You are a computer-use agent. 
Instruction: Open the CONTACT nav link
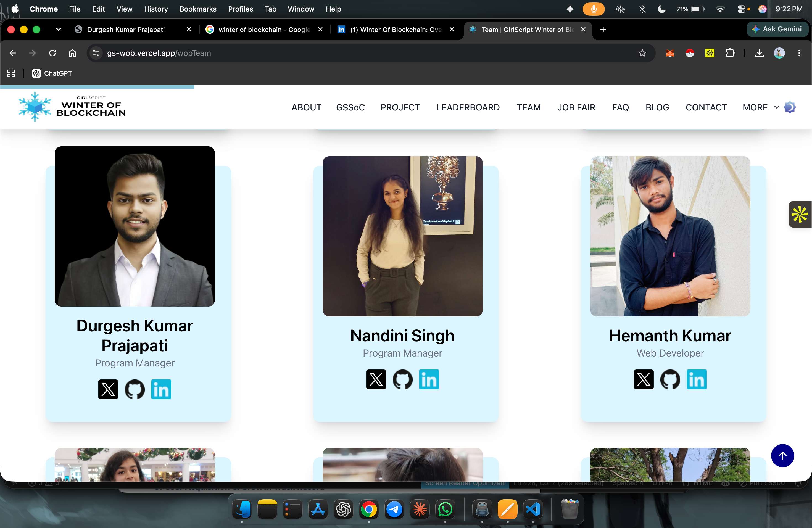(x=706, y=107)
